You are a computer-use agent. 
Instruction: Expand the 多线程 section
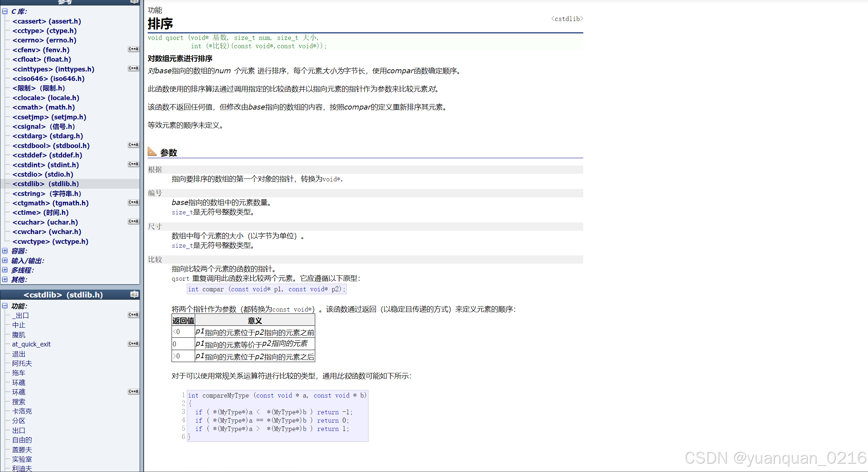tap(5, 270)
